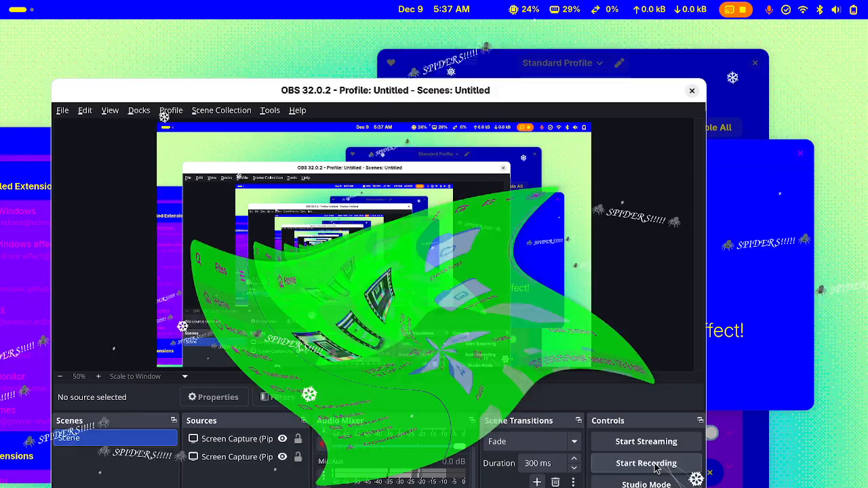Open the volume icon in top bar
Image resolution: width=868 pixels, height=488 pixels.
836,9
